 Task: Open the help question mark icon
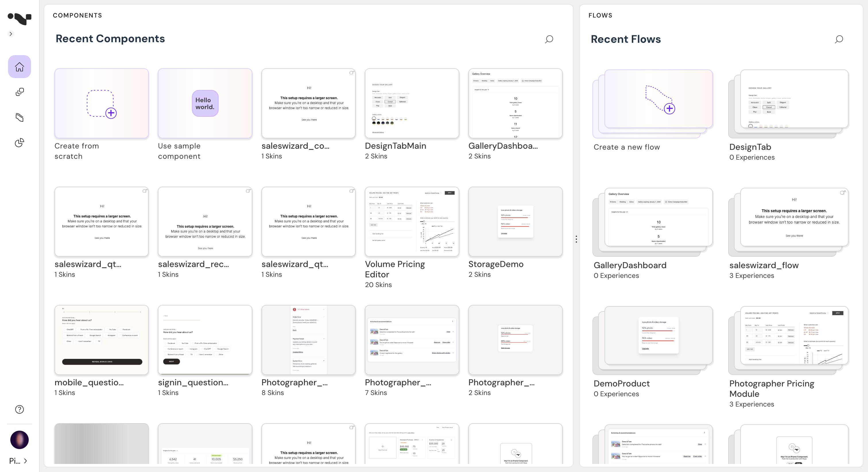click(x=20, y=409)
